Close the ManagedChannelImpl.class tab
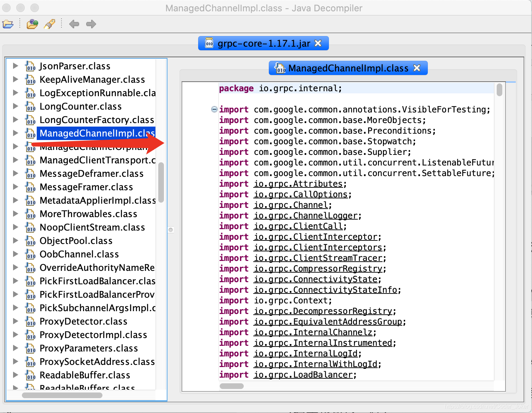The width and height of the screenshot is (532, 413). [x=417, y=68]
